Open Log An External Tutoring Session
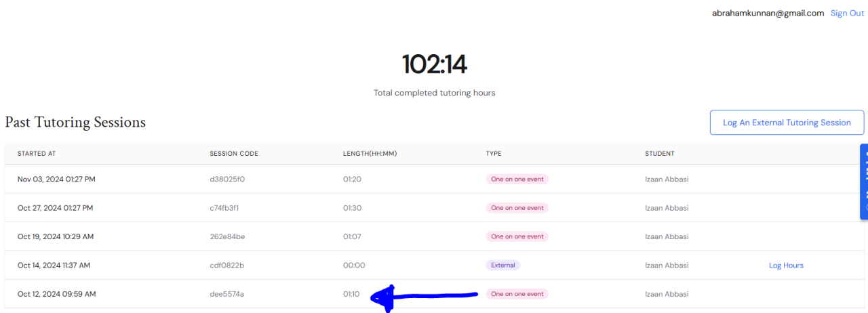 pyautogui.click(x=787, y=123)
